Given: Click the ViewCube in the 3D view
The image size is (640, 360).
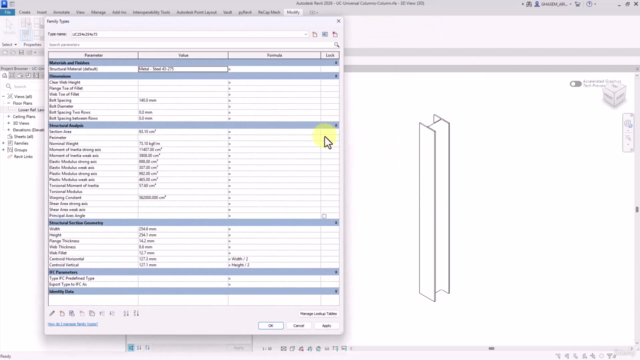Looking at the screenshot, I should point(614,96).
